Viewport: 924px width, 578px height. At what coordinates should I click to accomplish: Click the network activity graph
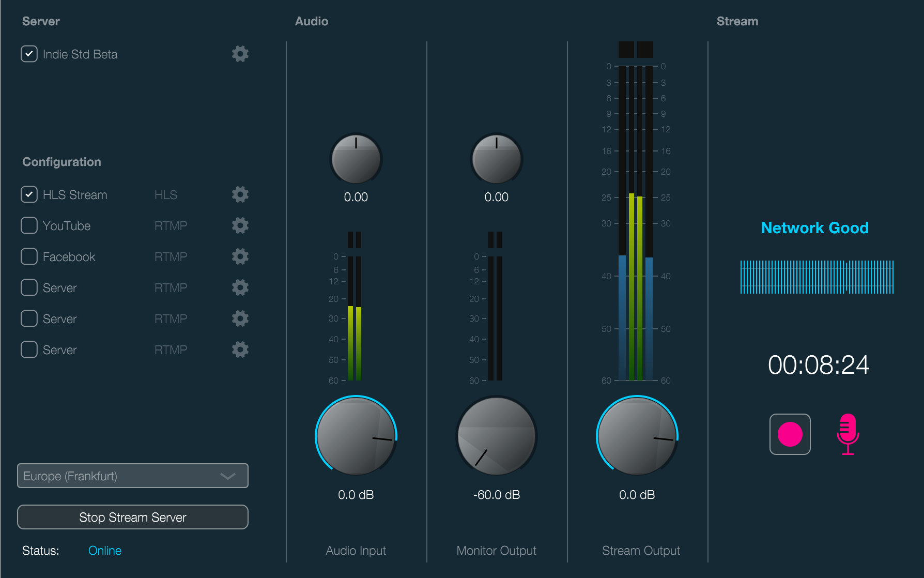pos(817,277)
